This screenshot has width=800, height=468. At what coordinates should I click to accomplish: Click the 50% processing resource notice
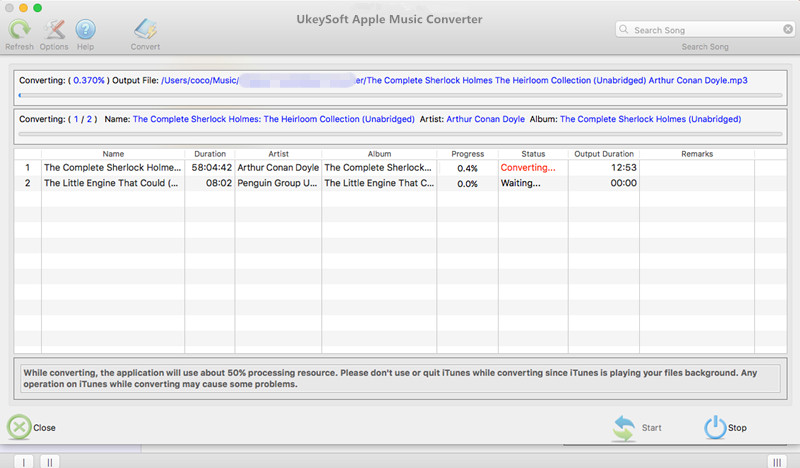pyautogui.click(x=400, y=378)
